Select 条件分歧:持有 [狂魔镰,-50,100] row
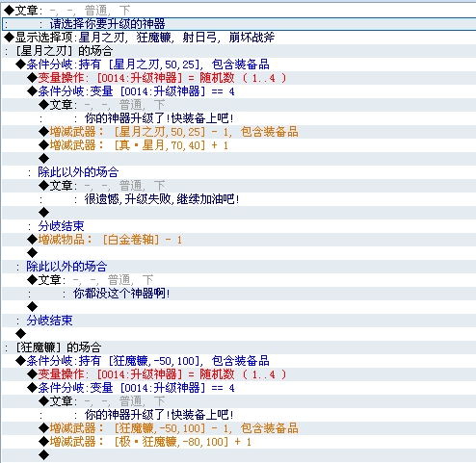 coord(239,361)
